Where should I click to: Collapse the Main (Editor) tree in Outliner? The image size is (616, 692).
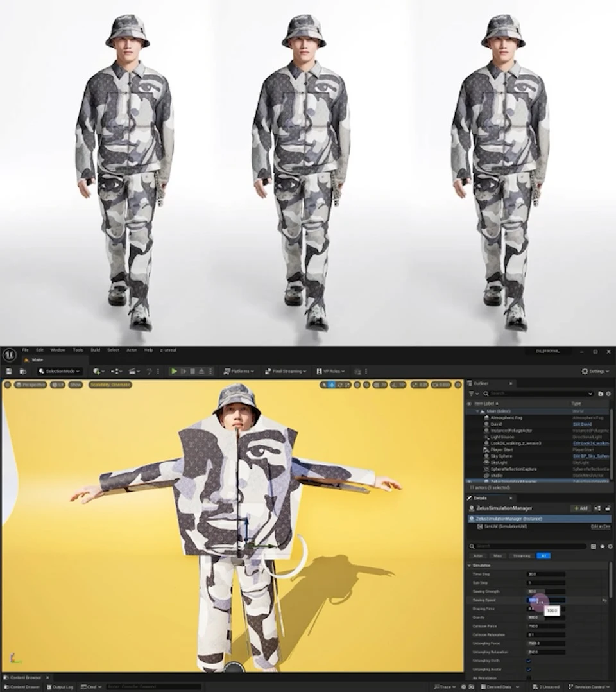pyautogui.click(x=477, y=411)
